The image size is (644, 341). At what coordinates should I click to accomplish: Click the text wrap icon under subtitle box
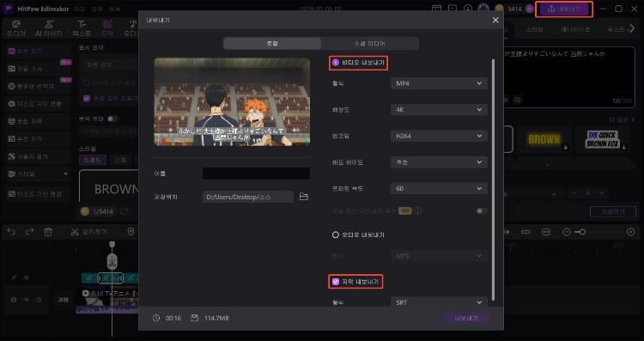[518, 100]
